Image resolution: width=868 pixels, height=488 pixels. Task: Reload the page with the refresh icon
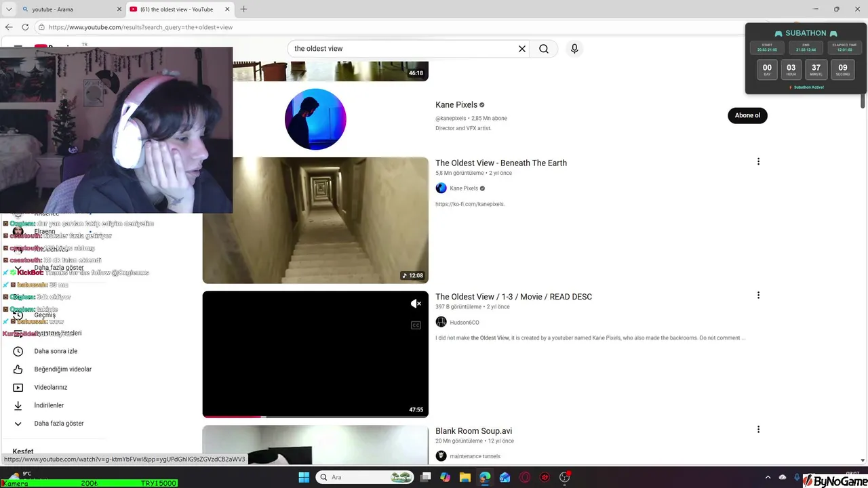(25, 27)
